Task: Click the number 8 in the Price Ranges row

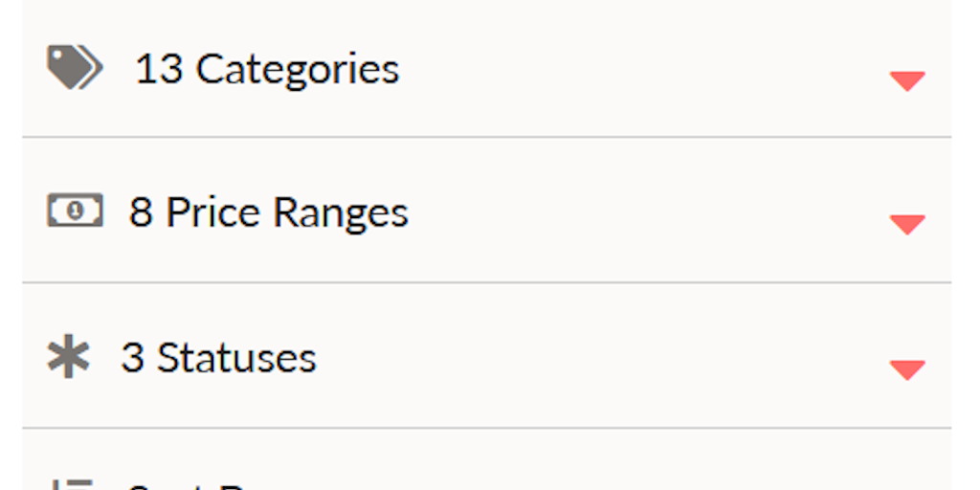Action: tap(141, 212)
